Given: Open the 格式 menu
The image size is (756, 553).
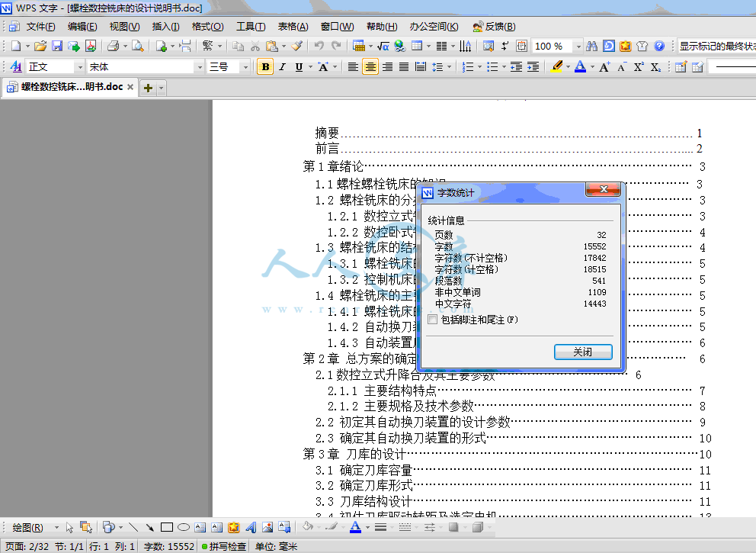Looking at the screenshot, I should click(207, 27).
